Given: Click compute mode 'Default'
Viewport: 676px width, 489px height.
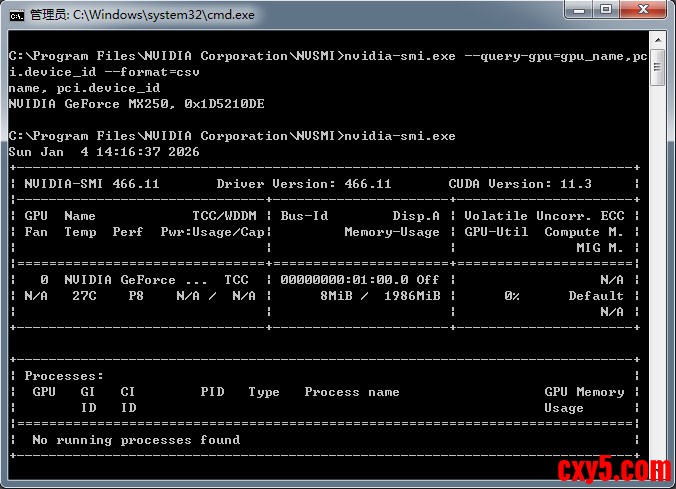Looking at the screenshot, I should tap(596, 296).
